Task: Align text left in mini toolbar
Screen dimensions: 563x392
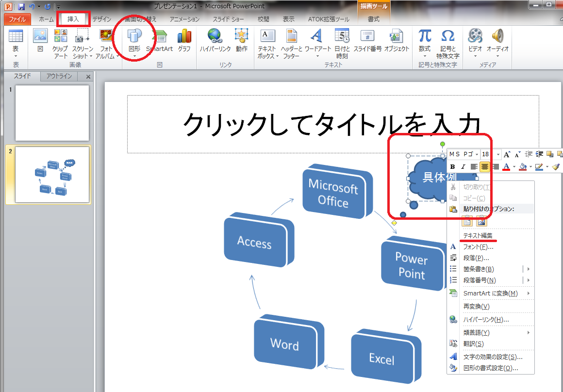Action: pos(474,166)
